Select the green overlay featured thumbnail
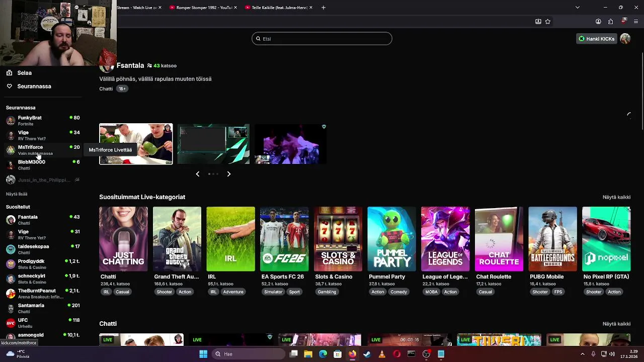The height and width of the screenshot is (362, 644). pos(213,144)
